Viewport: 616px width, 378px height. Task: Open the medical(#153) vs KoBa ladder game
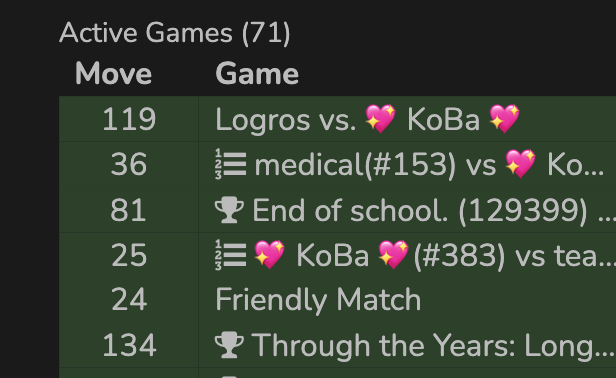pos(410,165)
